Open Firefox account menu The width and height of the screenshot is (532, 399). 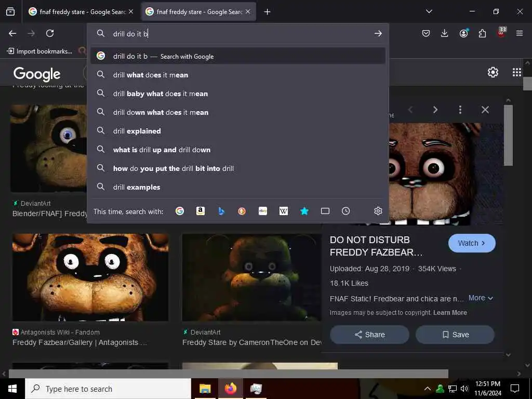[x=463, y=33]
